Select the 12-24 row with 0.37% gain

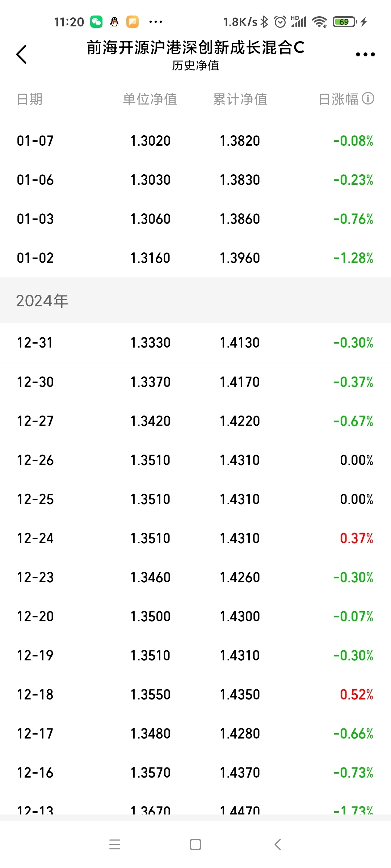click(195, 538)
